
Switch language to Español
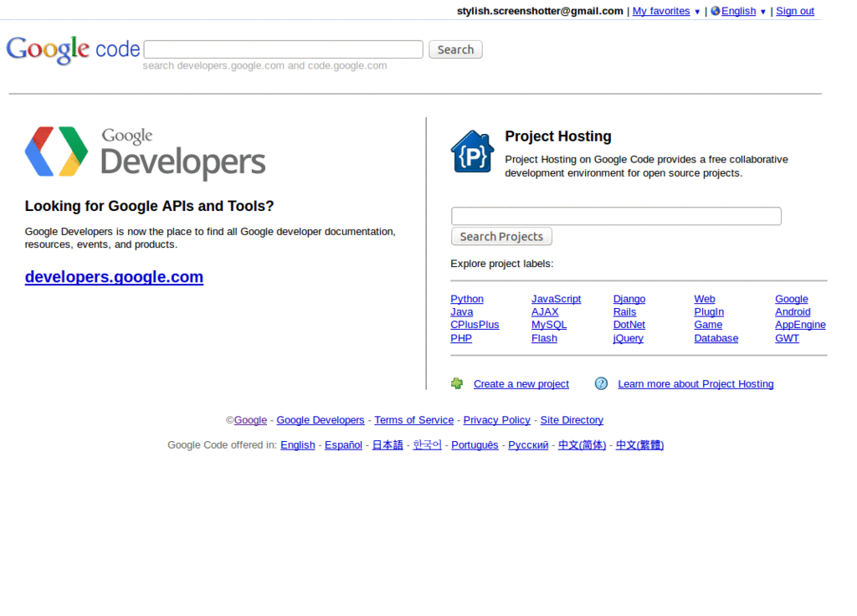click(343, 445)
